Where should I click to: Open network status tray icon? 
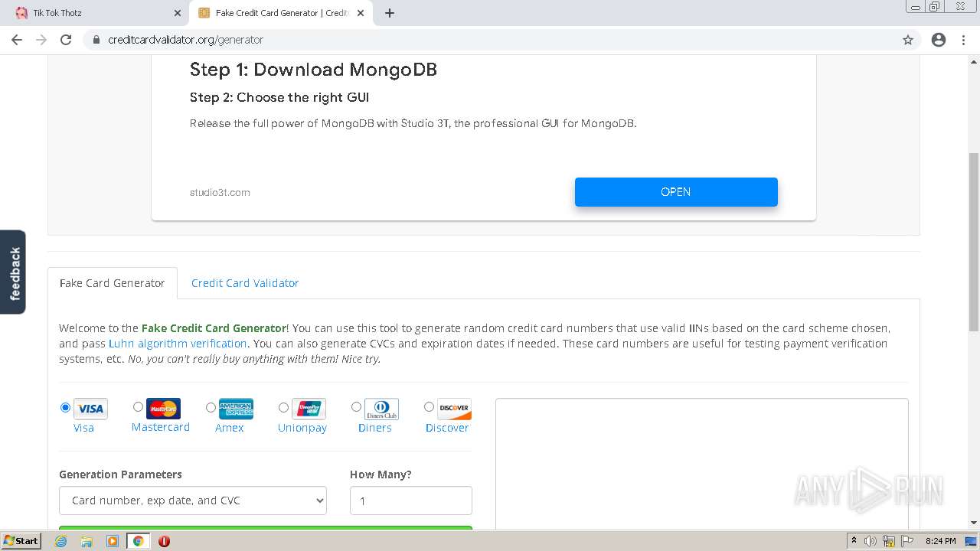click(889, 541)
